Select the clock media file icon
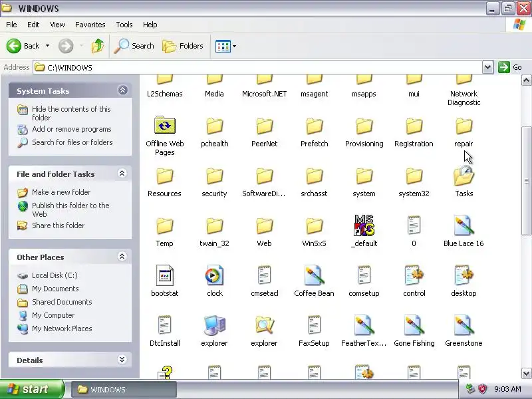Screen dimensions: 532x399 pos(214,275)
